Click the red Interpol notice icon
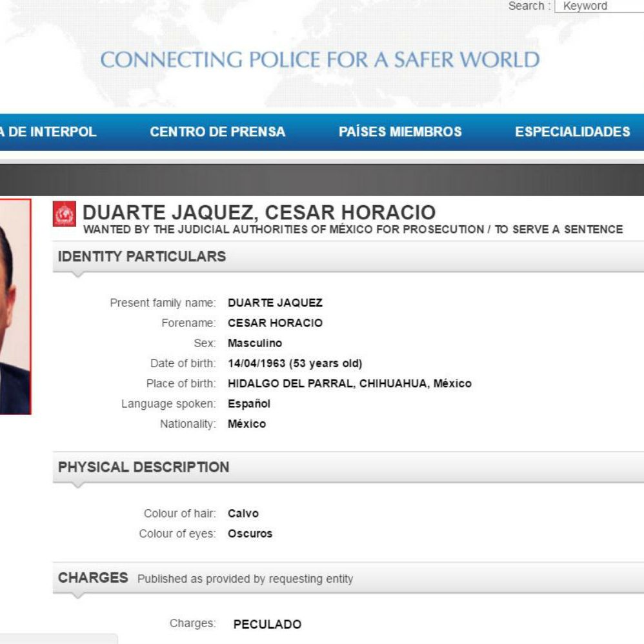This screenshot has width=644, height=644. [65, 214]
